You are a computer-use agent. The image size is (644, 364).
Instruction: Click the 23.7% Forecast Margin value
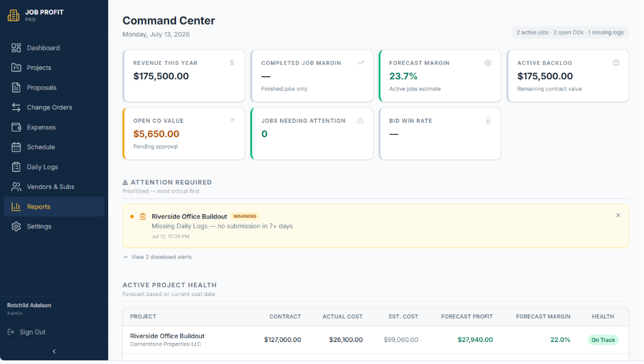click(403, 76)
